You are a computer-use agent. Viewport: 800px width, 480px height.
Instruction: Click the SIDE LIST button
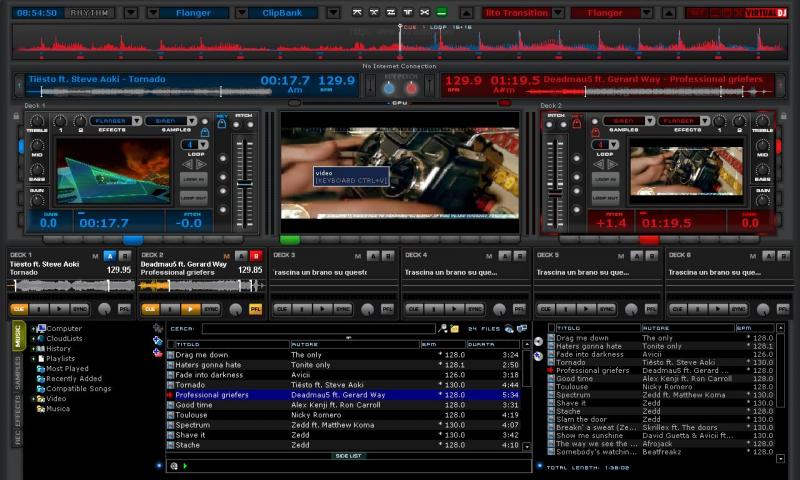coord(347,455)
